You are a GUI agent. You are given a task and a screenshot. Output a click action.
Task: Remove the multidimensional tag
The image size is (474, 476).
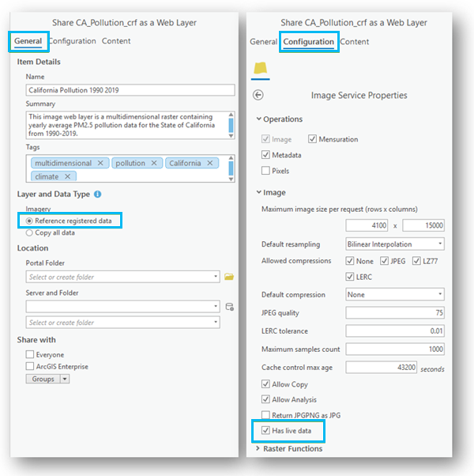click(100, 163)
